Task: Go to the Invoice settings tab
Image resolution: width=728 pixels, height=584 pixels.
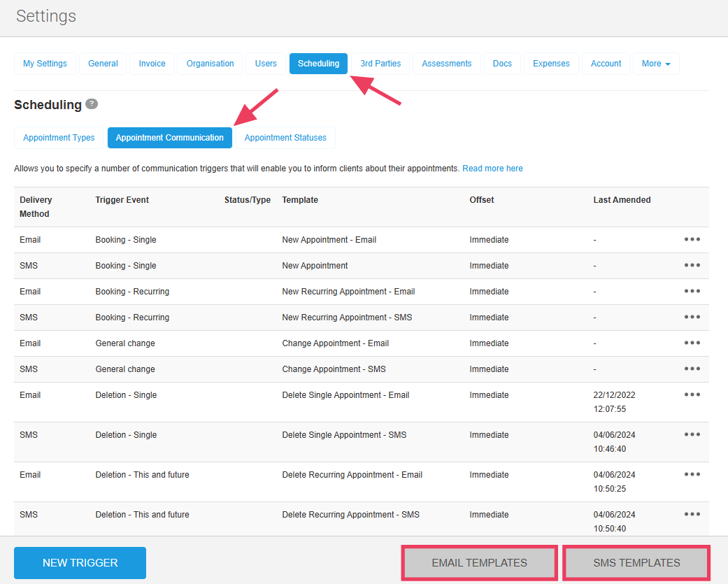Action: coord(152,64)
